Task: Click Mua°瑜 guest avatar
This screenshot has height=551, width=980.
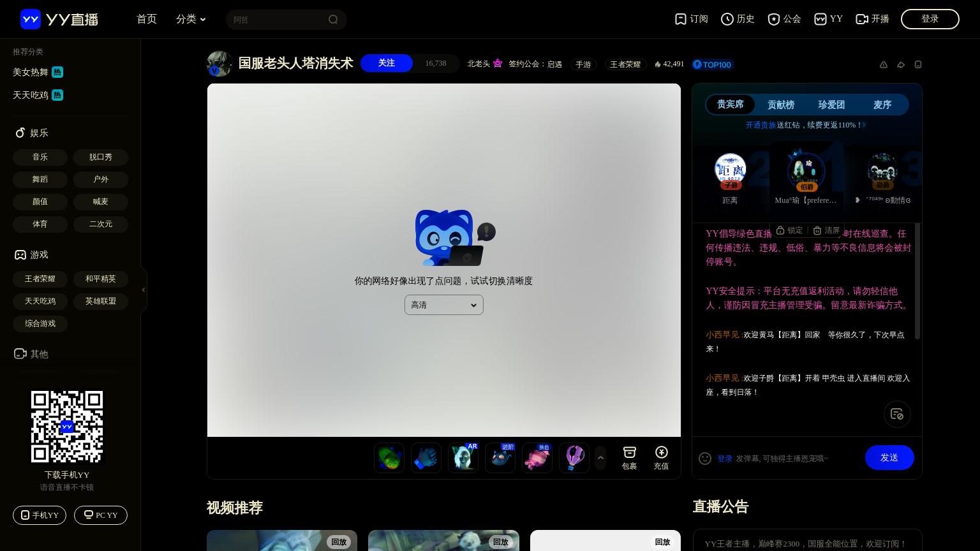Action: 806,170
